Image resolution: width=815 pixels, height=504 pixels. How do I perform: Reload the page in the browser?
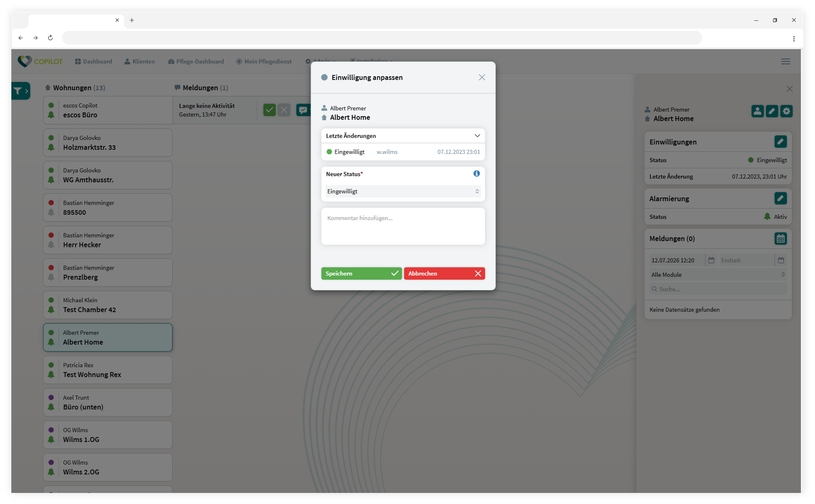pyautogui.click(x=50, y=38)
